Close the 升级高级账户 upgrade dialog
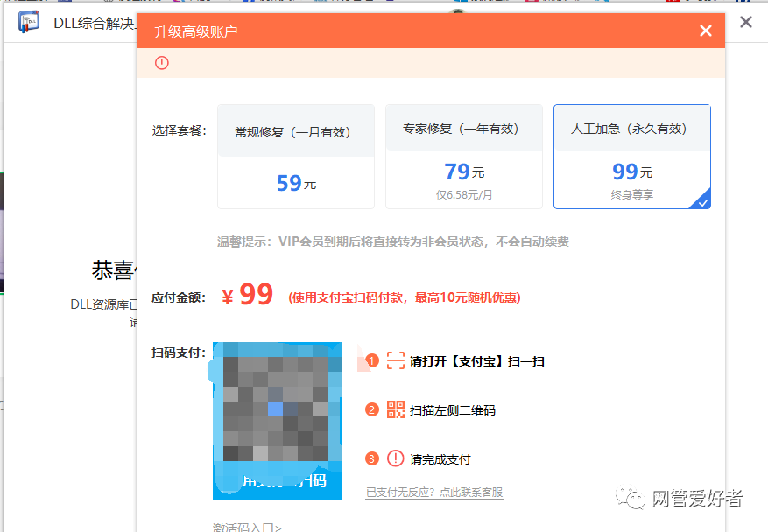Screen dimensions: 768x532 click(705, 31)
